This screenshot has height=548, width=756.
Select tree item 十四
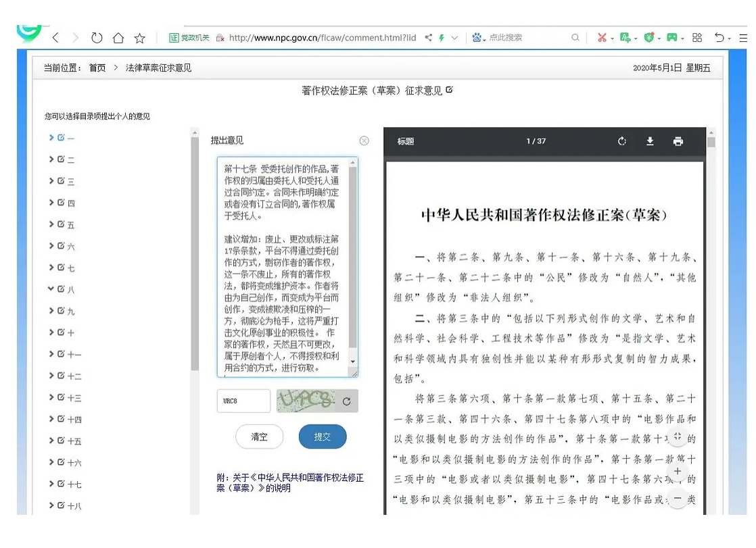click(74, 420)
